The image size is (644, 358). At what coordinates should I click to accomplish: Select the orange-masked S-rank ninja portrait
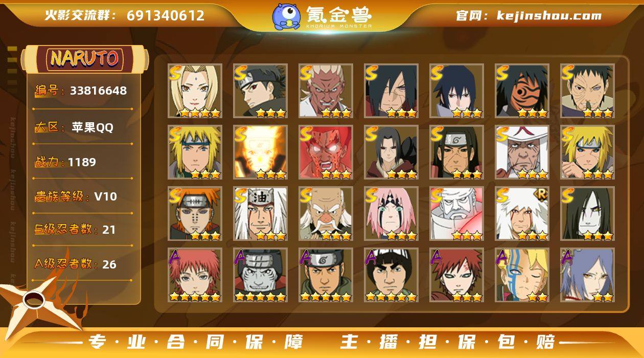tap(522, 91)
